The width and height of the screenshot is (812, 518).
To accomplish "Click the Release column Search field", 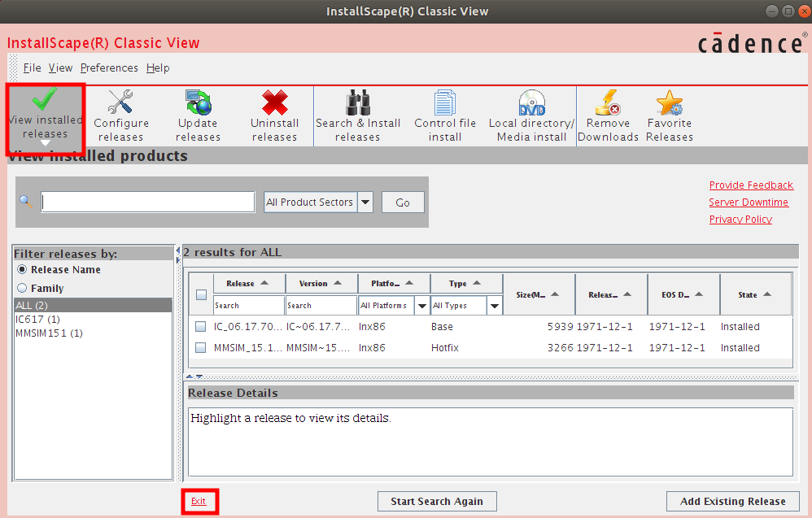I will 249,305.
